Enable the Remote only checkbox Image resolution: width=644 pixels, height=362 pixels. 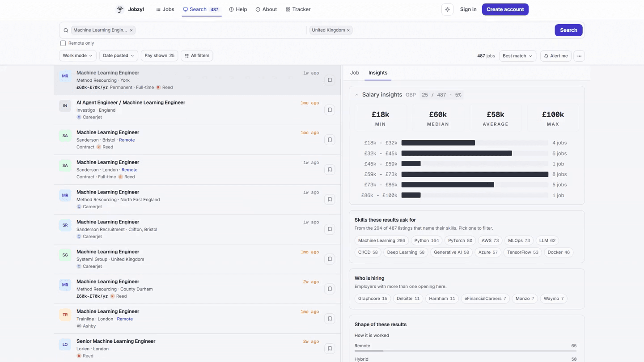coord(63,43)
